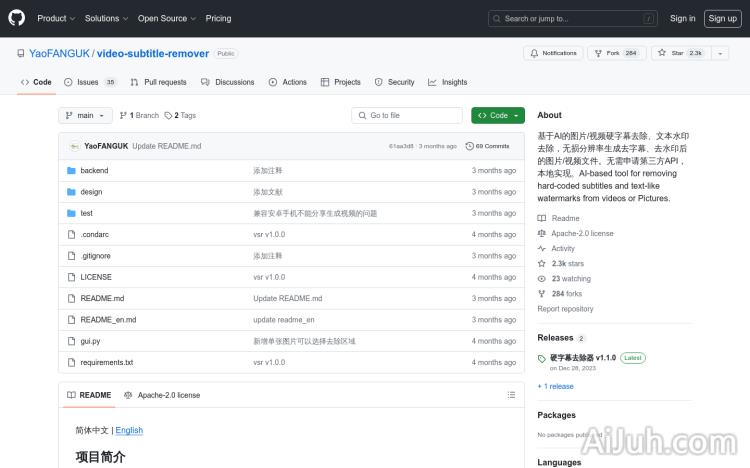Expand the green Code dropdown button
Screen dimensions: 750x468
pos(498,115)
